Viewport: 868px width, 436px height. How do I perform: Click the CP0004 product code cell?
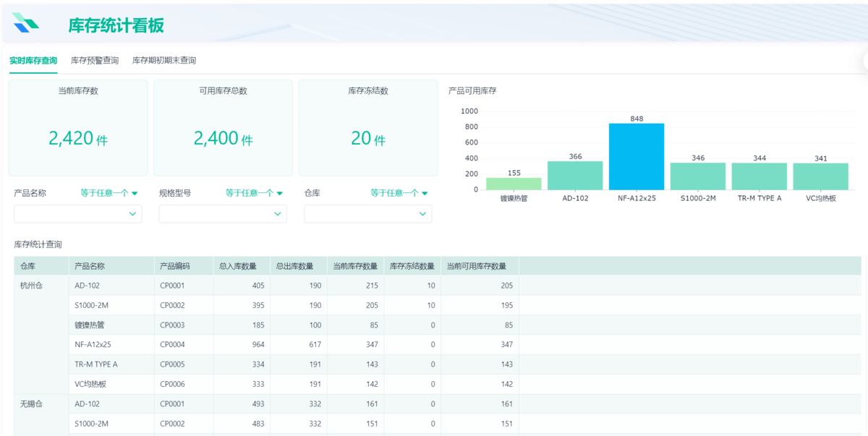tap(172, 345)
